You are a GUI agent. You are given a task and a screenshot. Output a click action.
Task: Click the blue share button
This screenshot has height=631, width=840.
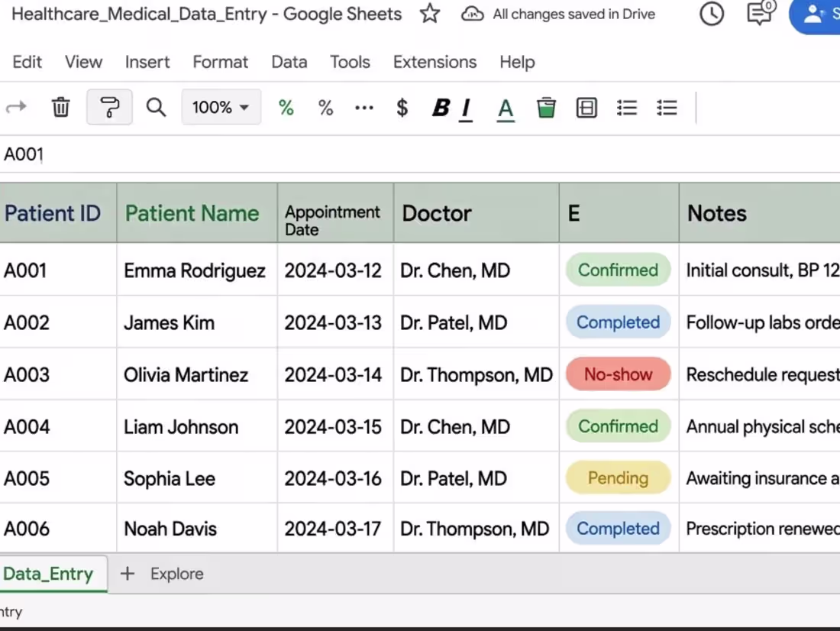pos(815,15)
